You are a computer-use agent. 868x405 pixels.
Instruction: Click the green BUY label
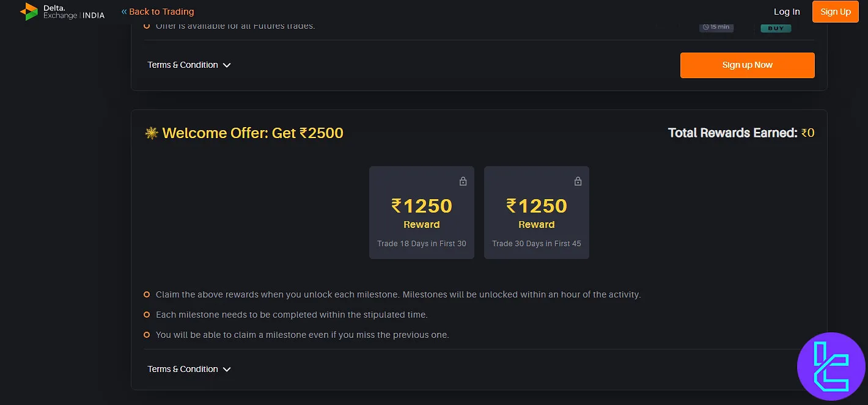(x=776, y=28)
